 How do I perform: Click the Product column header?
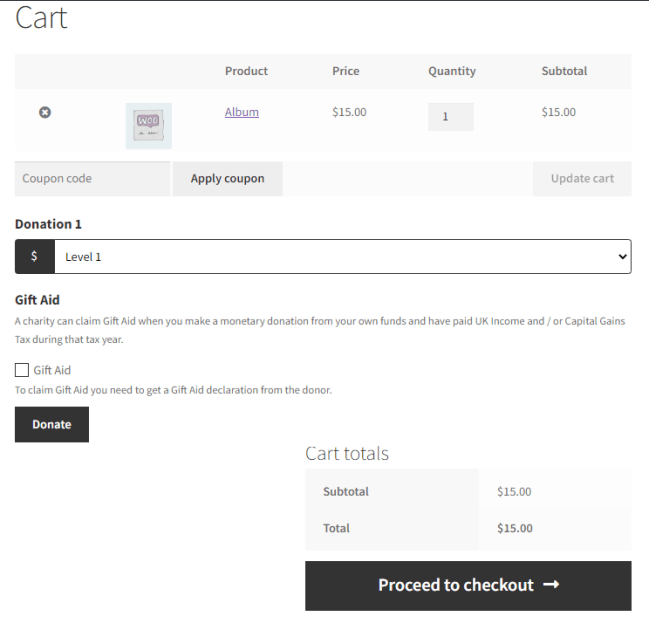pos(246,71)
